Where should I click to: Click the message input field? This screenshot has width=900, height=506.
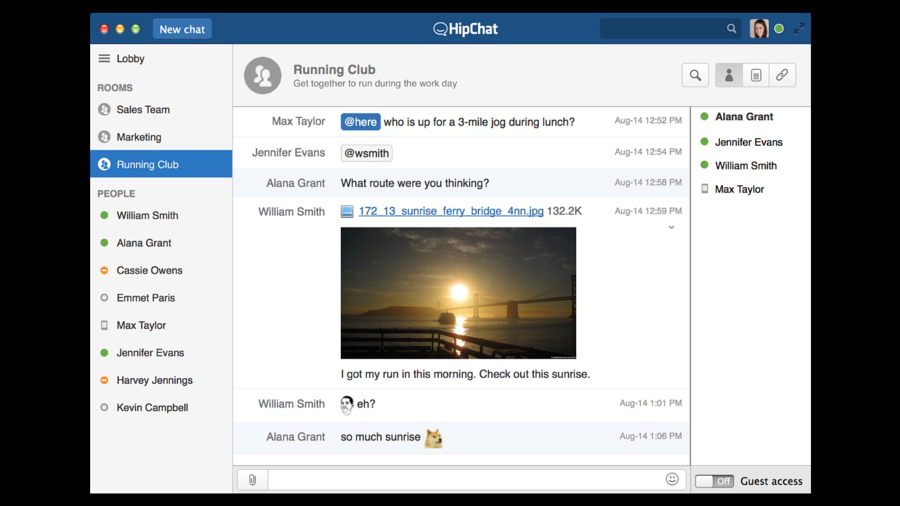pyautogui.click(x=465, y=480)
